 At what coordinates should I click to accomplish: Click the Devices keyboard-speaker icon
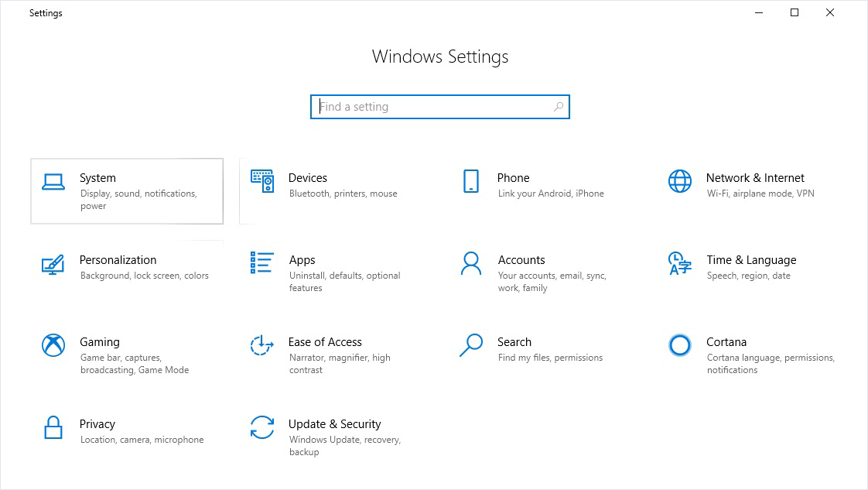(x=261, y=181)
